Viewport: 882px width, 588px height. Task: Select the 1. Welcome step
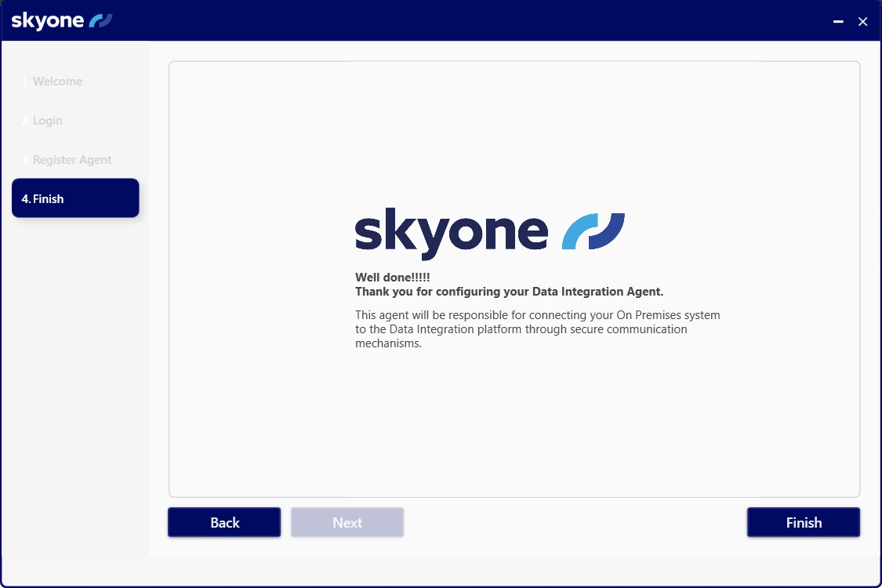52,82
